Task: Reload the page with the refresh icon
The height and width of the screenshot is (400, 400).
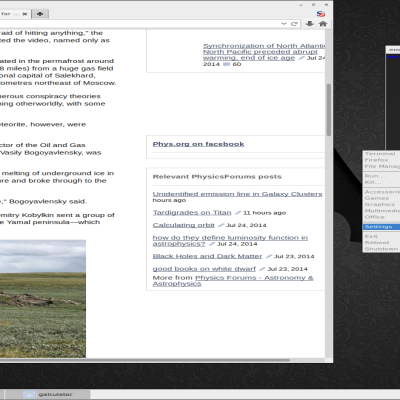Action: click(294, 24)
